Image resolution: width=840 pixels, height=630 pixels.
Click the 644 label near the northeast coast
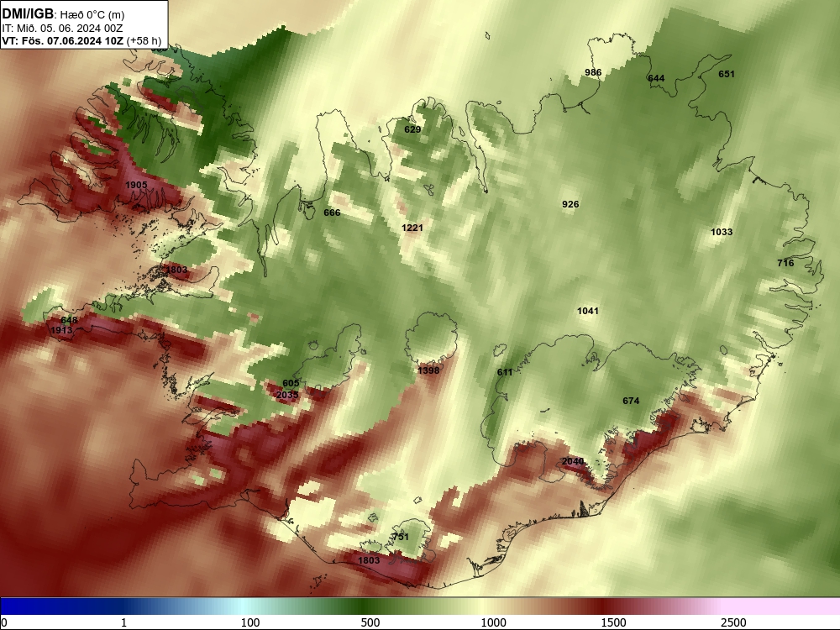click(x=656, y=78)
